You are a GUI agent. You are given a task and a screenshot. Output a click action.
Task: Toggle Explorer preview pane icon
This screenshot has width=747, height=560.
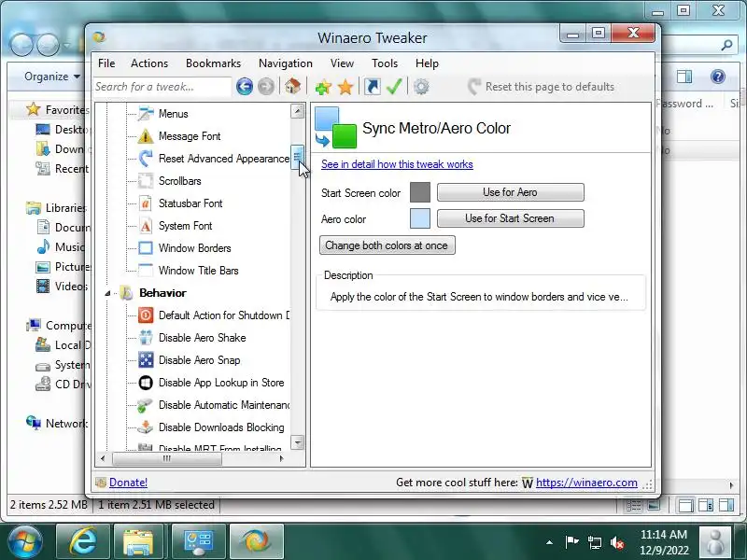(x=684, y=77)
